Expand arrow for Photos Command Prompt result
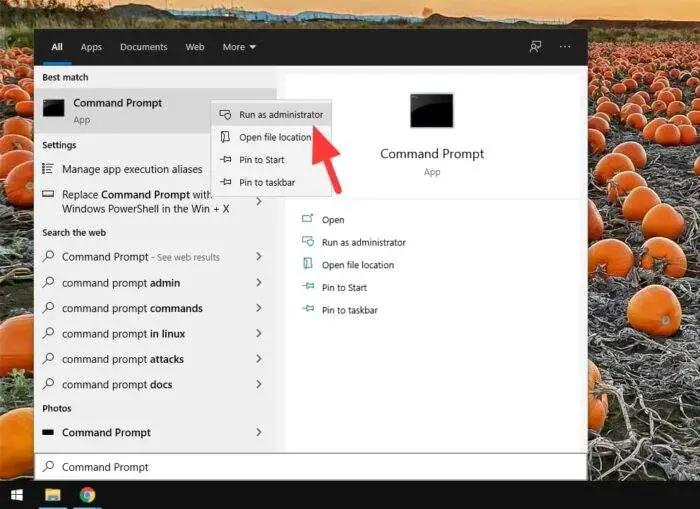 [x=259, y=432]
